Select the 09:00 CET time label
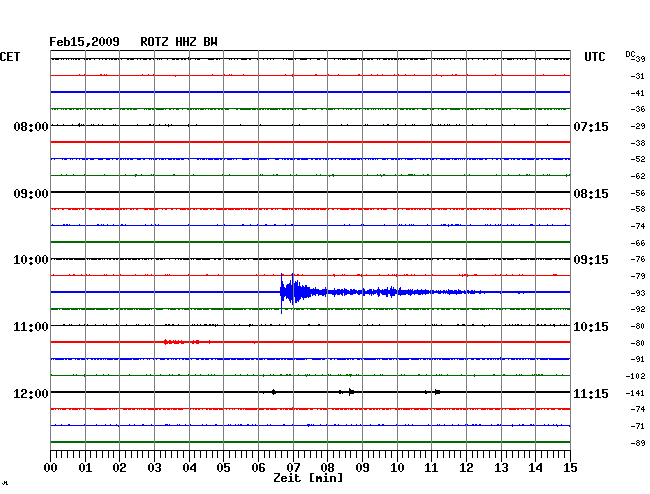Viewport: 650px width, 494px height. 31,194
